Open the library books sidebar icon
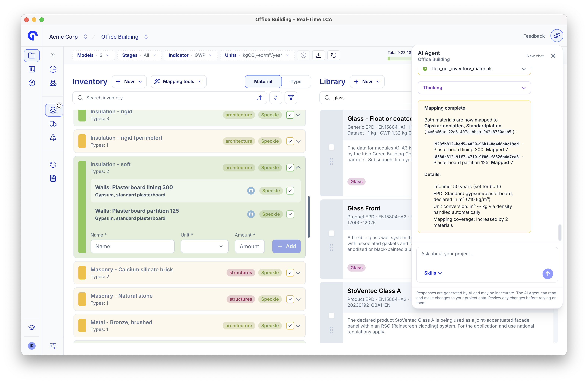Image resolution: width=588 pixels, height=383 pixels. click(x=32, y=69)
